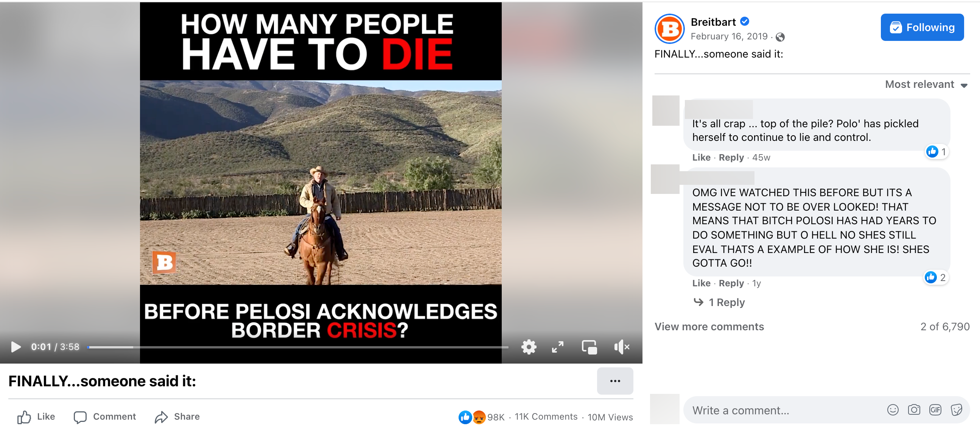Unmute the video sound
This screenshot has width=980, height=431.
tap(622, 347)
